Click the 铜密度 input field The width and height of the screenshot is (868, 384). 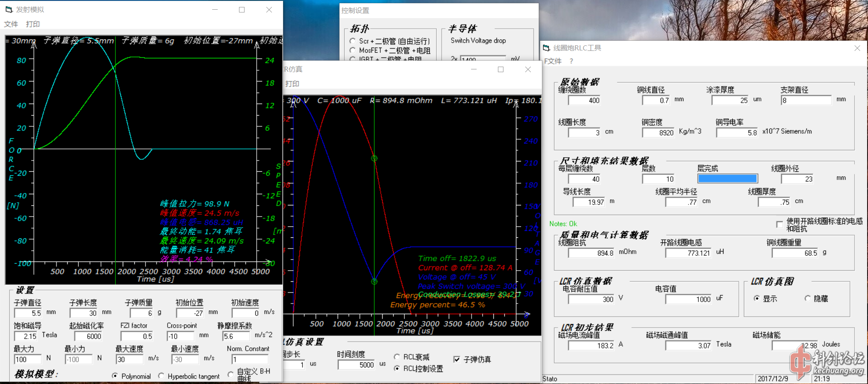click(x=658, y=133)
